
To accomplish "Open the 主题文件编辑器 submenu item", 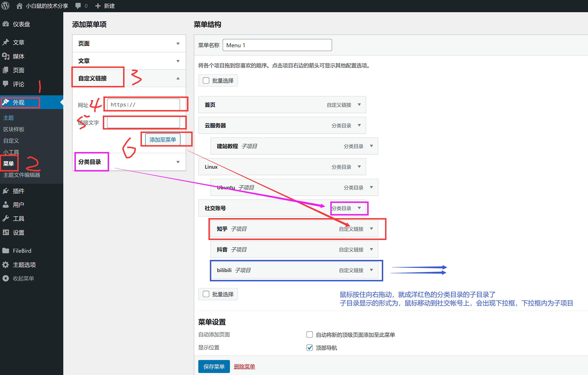I will click(x=21, y=175).
